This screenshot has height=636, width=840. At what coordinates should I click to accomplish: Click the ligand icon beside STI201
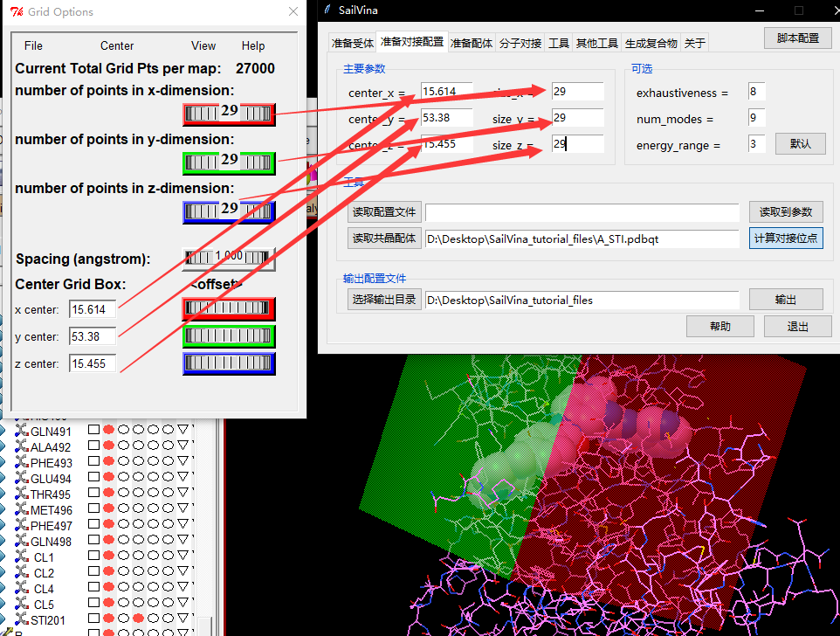pos(22,619)
